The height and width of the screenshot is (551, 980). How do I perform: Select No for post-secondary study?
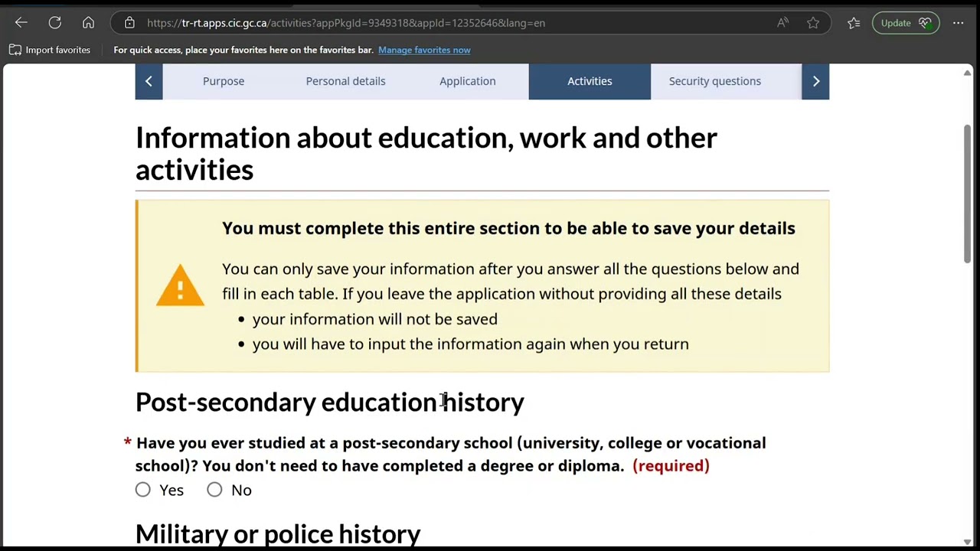point(214,490)
